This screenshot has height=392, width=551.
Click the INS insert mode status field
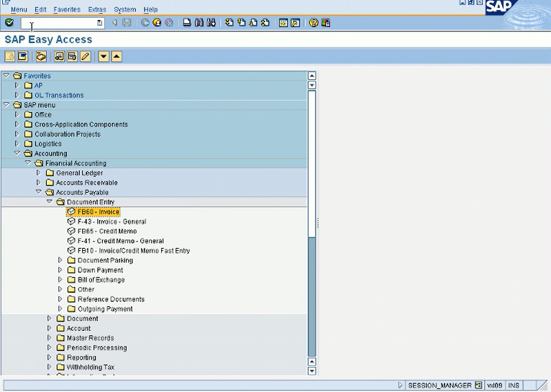pos(514,386)
